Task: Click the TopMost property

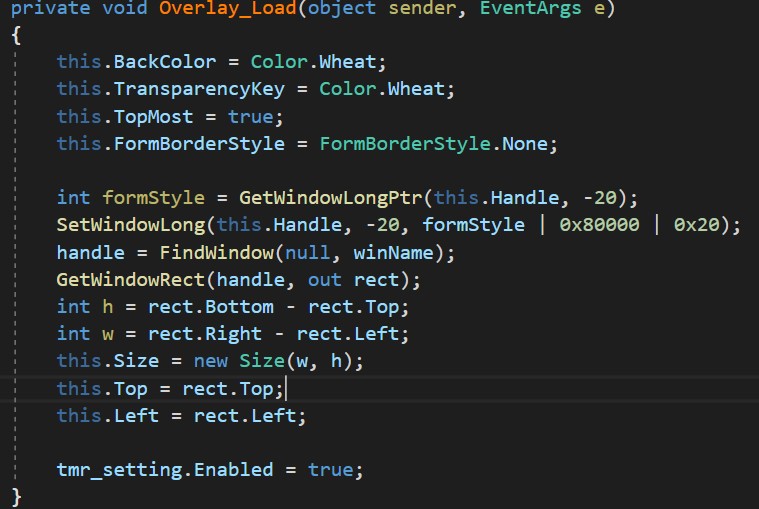Action: pyautogui.click(x=153, y=117)
